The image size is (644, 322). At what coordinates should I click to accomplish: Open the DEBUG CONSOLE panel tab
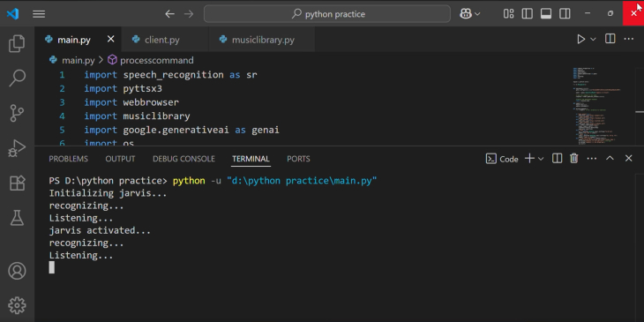183,159
